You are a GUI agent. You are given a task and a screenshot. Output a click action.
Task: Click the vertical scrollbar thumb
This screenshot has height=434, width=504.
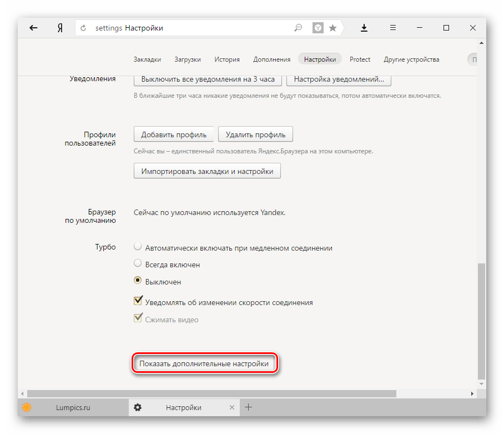click(x=481, y=320)
